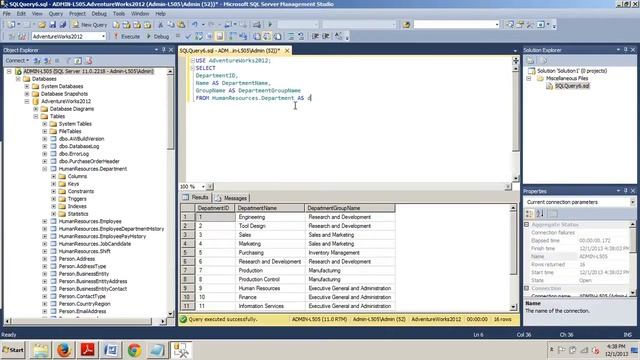Click the Cut scissors icon in toolbar
Viewport: 640px width, 360px height.
pyautogui.click(x=160, y=24)
